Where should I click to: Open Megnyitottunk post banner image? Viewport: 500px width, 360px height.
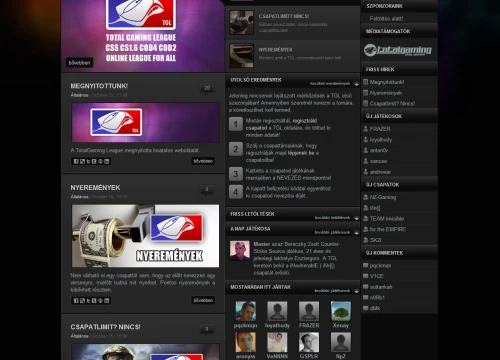tap(146, 123)
